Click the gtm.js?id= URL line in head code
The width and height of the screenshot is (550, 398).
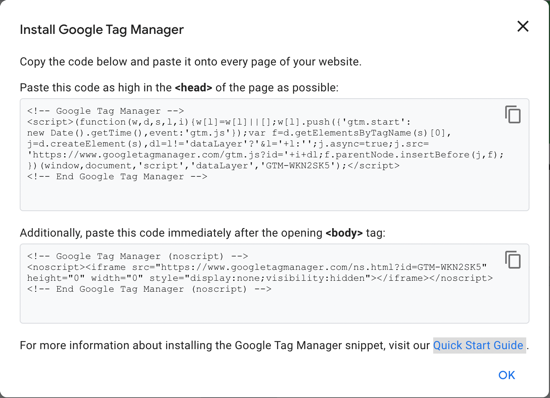266,155
